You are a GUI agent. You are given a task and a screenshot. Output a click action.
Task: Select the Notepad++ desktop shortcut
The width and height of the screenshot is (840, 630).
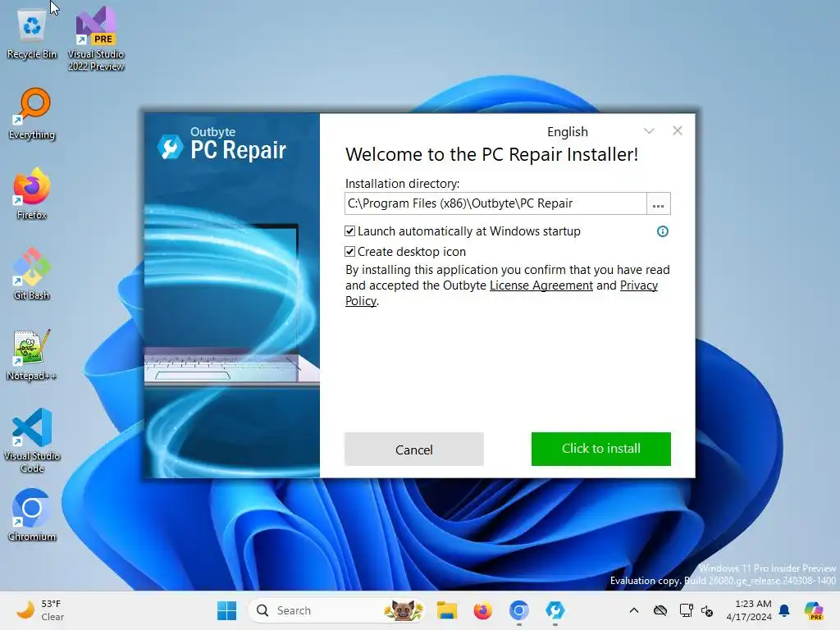click(32, 354)
